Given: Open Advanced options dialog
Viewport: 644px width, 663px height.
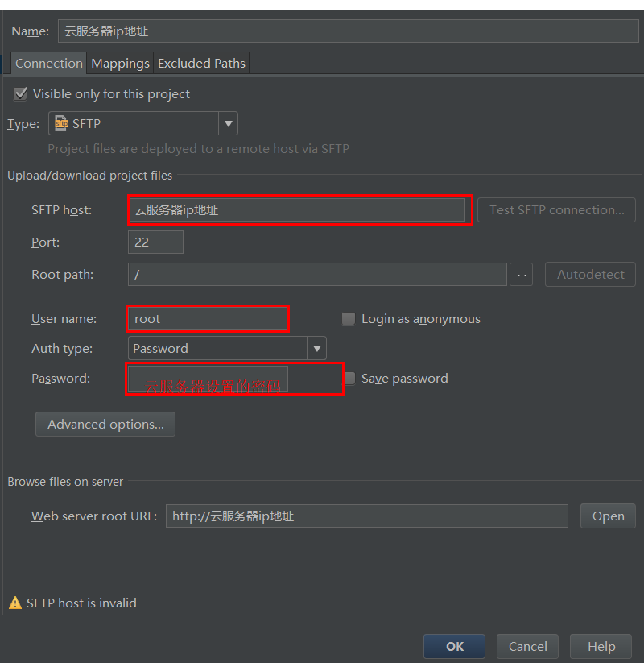Looking at the screenshot, I should [105, 424].
